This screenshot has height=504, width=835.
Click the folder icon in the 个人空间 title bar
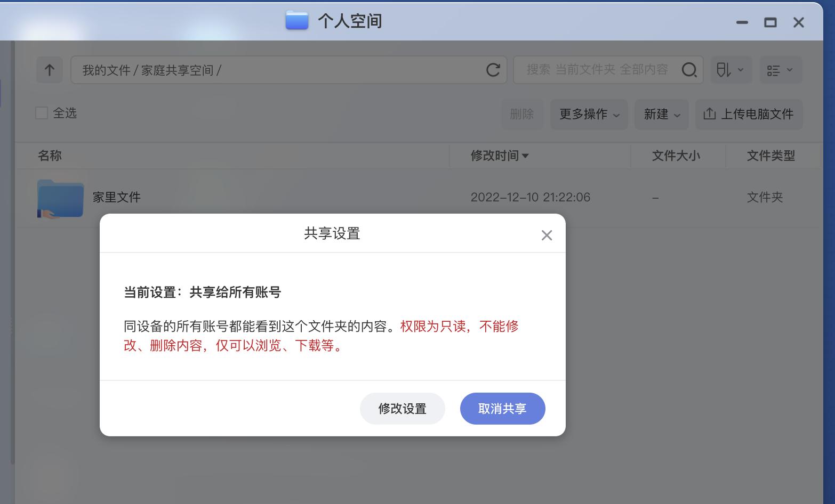tap(296, 21)
